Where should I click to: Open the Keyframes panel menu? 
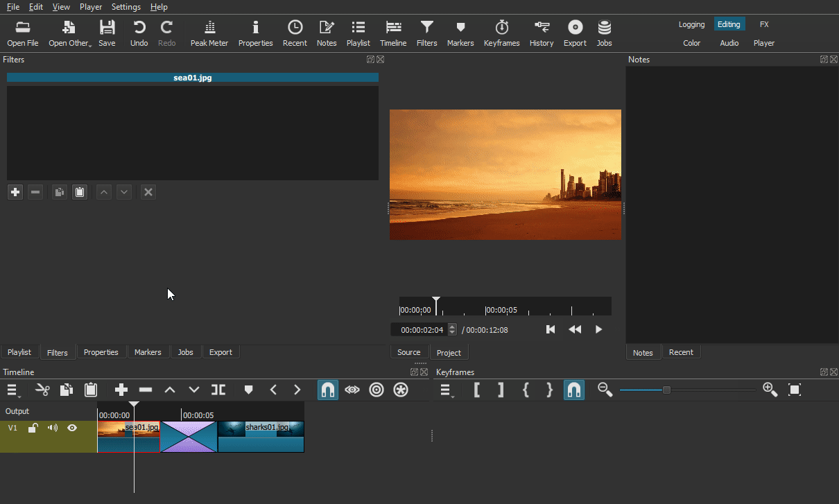point(447,390)
